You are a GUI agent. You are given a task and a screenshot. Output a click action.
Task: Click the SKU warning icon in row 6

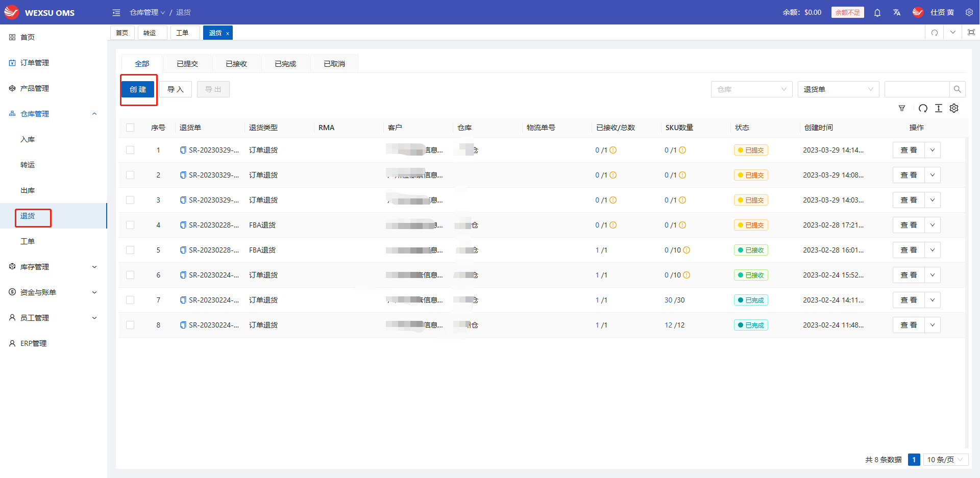687,275
